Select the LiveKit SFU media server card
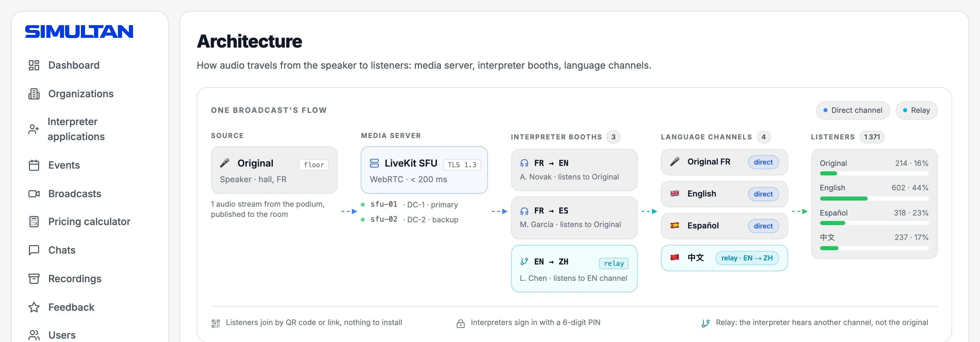The height and width of the screenshot is (342, 980). coord(424,170)
